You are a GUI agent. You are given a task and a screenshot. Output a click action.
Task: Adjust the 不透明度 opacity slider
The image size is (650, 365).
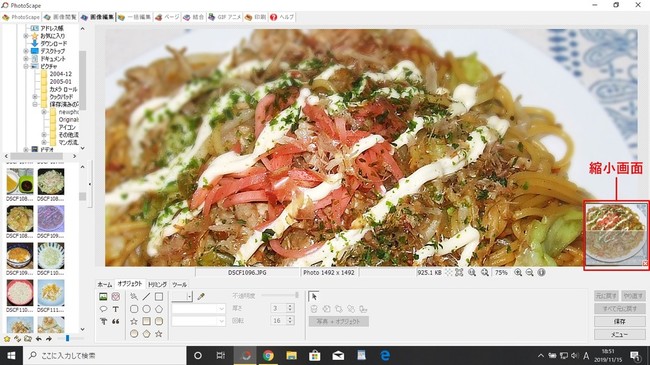[279, 295]
